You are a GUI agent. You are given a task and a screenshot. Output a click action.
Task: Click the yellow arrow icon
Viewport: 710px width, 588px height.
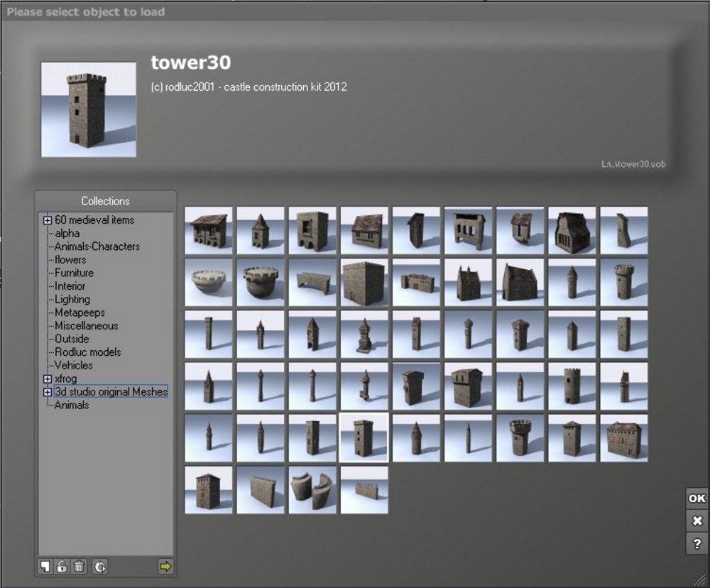(x=165, y=566)
